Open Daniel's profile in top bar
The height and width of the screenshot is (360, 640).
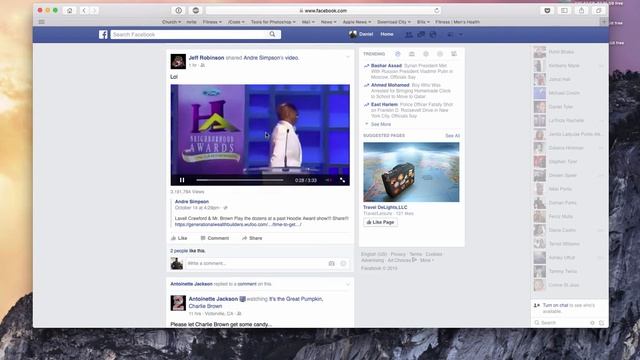361,34
